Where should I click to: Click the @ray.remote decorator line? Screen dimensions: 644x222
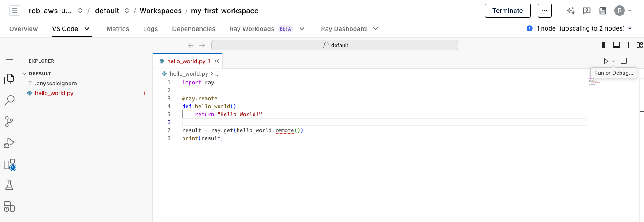coord(199,99)
